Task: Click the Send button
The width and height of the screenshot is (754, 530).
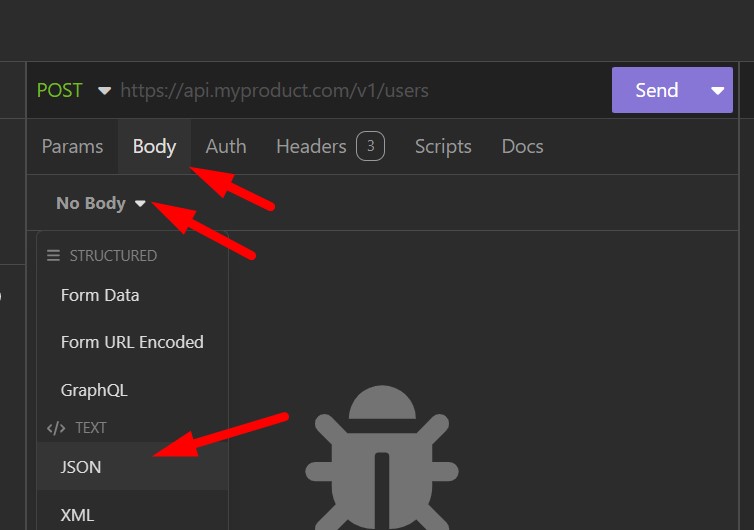Action: [x=657, y=90]
